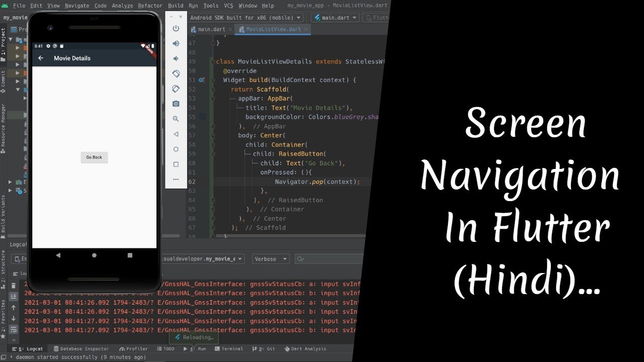Image resolution: width=644 pixels, height=362 pixels.
Task: Take an emulator screenshot with camera icon
Action: click(x=176, y=104)
